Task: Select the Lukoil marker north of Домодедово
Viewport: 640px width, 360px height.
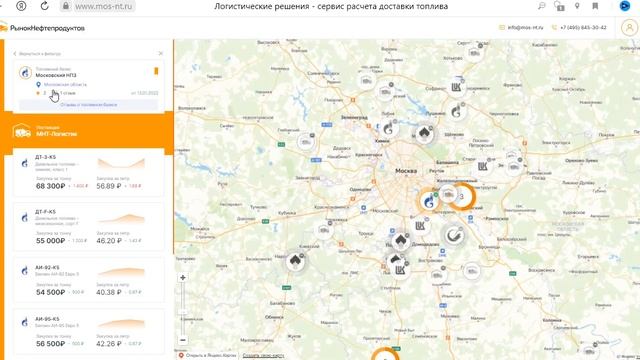Action: (420, 226)
